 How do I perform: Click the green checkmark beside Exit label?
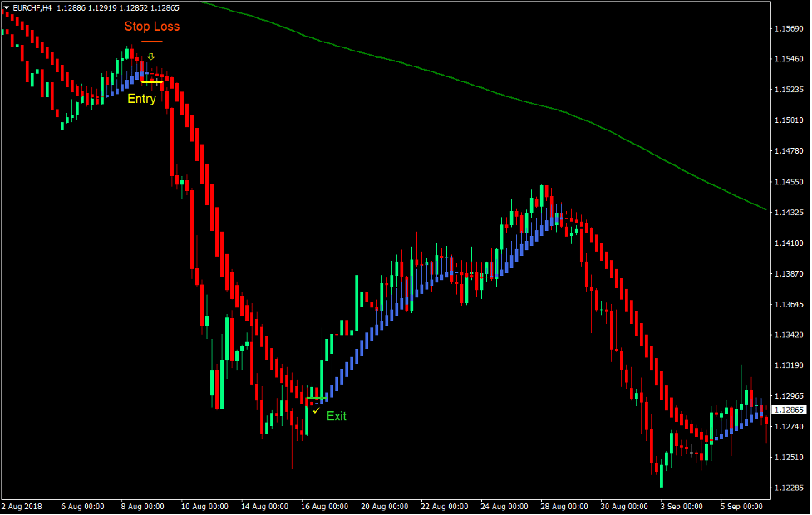316,409
